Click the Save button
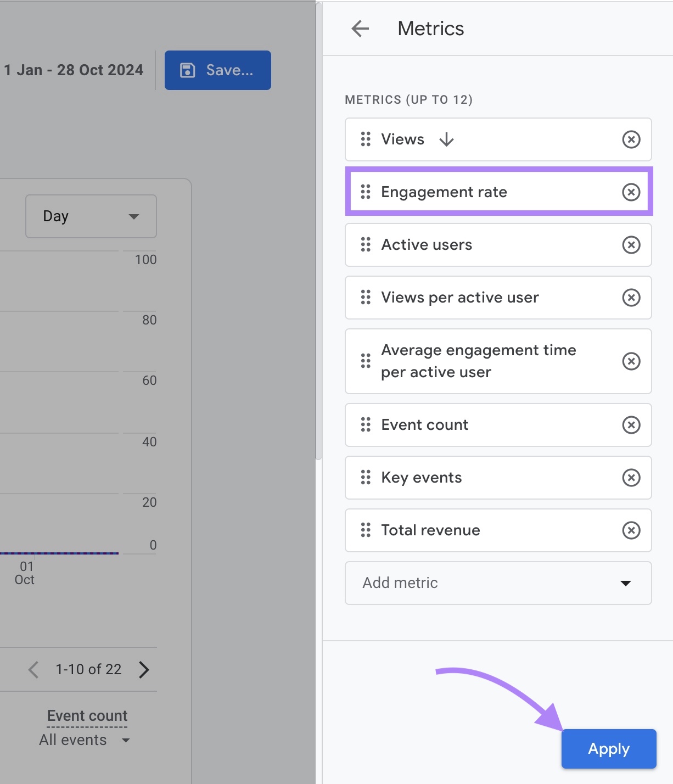The height and width of the screenshot is (784, 673). (x=217, y=70)
